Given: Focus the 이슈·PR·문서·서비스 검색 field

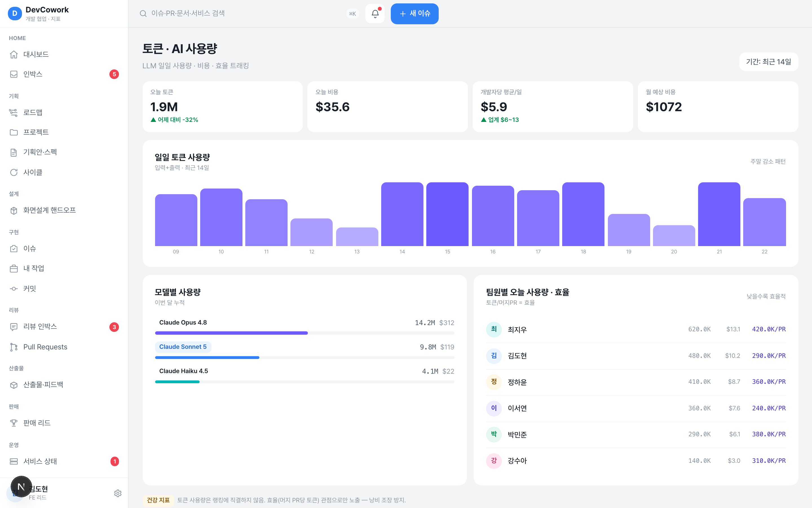Looking at the screenshot, I should (x=247, y=14).
